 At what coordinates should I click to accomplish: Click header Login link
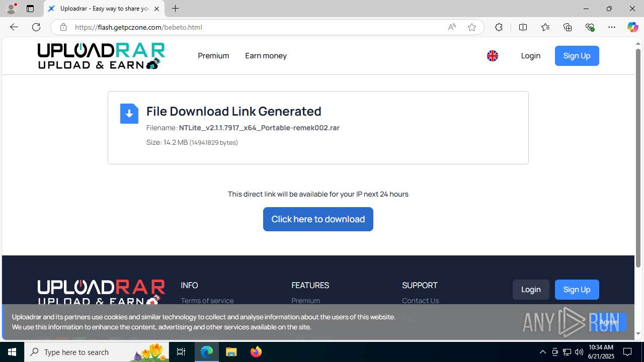[530, 56]
